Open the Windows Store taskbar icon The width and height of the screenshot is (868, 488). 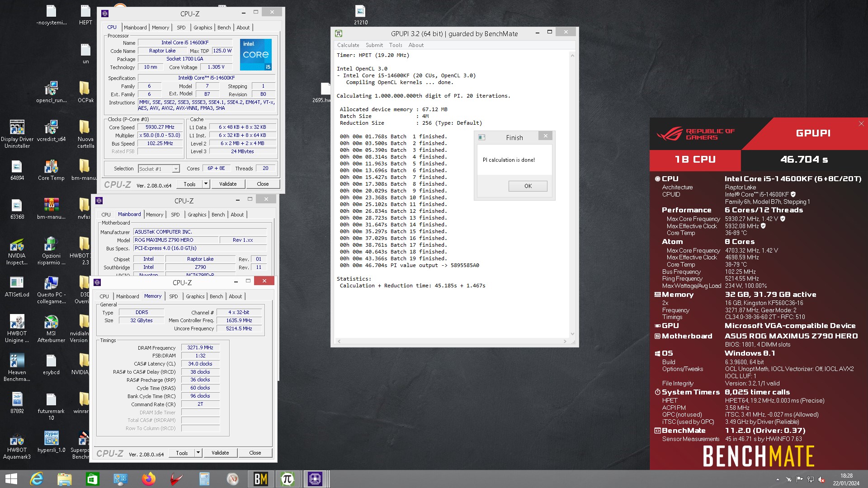click(92, 479)
